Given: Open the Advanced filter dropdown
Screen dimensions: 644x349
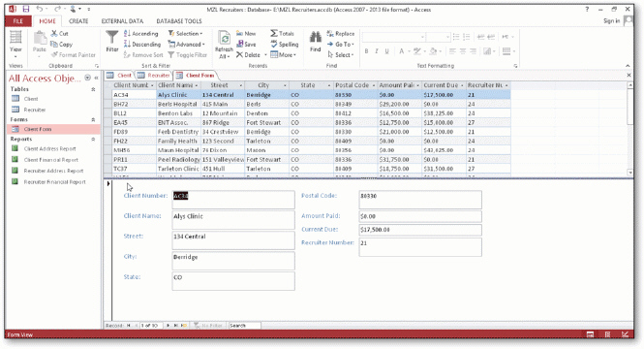Looking at the screenshot, I should [x=186, y=44].
